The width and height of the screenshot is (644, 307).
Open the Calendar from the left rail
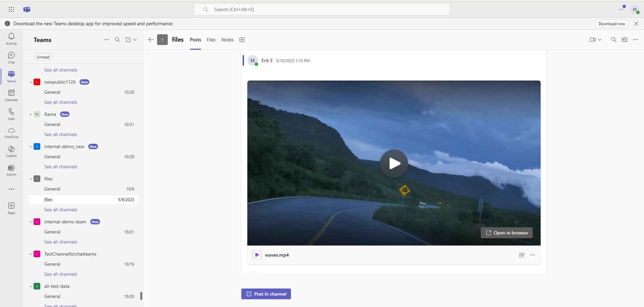point(11,95)
